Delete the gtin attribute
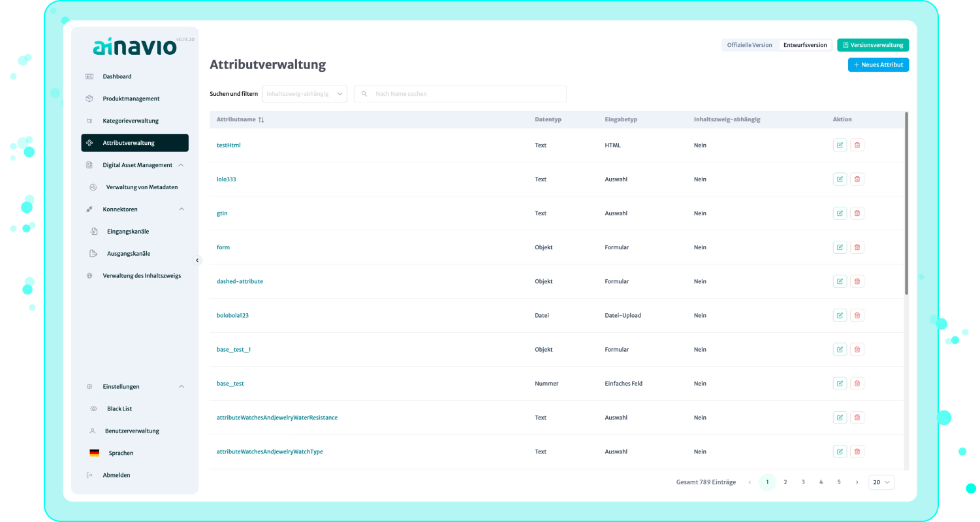Screen dimensions: 980x522 857,213
